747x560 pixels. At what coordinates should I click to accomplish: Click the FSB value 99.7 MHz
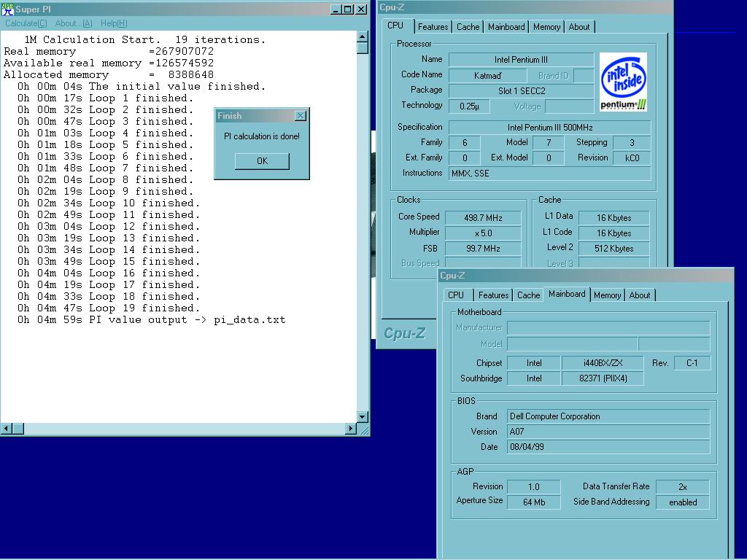click(483, 249)
